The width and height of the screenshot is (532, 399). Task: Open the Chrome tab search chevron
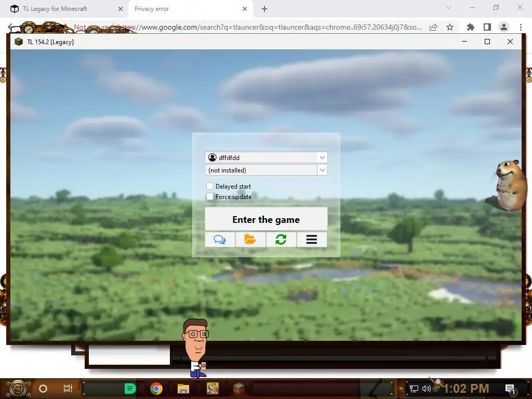tap(448, 7)
